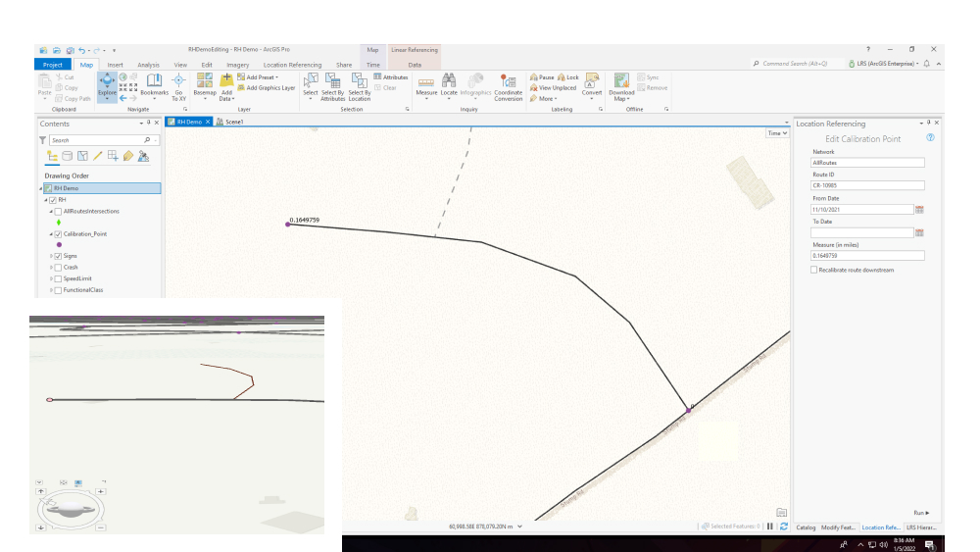Open the From Date calendar picker
The image size is (980, 552).
919,210
